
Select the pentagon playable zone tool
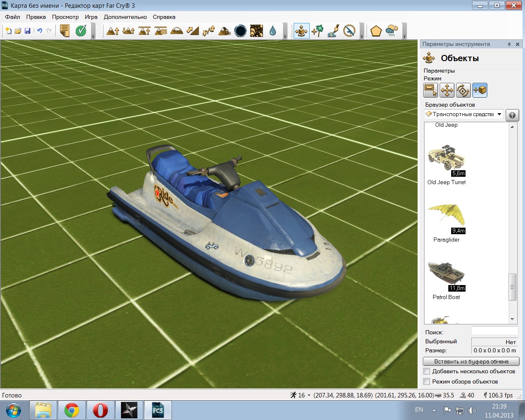(376, 31)
